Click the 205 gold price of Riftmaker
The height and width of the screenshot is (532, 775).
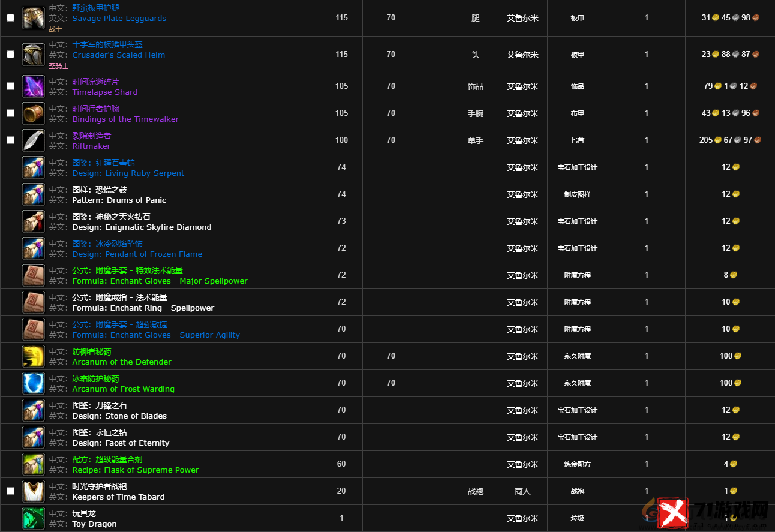[x=710, y=140]
